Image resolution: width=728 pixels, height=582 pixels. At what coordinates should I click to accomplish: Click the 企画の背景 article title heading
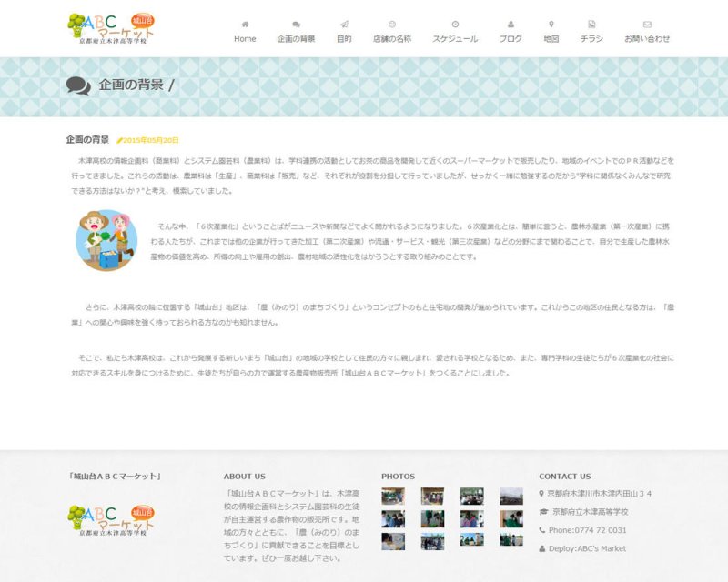coord(87,140)
